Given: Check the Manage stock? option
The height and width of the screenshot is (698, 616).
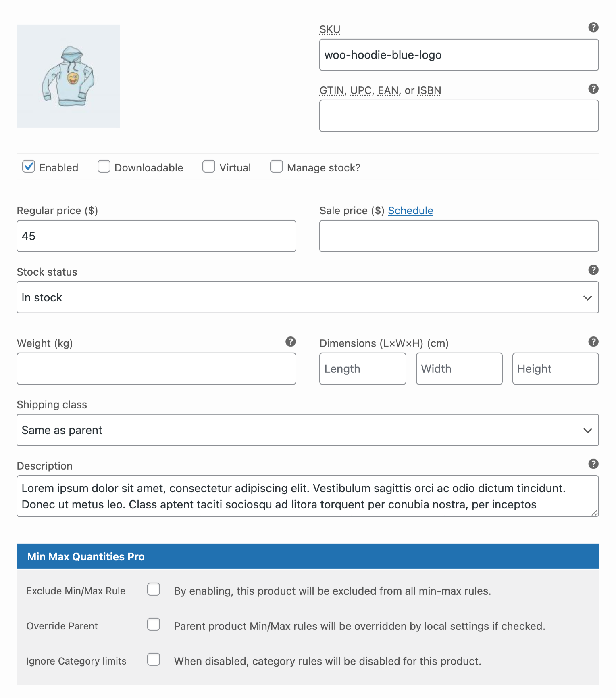Looking at the screenshot, I should tap(277, 167).
